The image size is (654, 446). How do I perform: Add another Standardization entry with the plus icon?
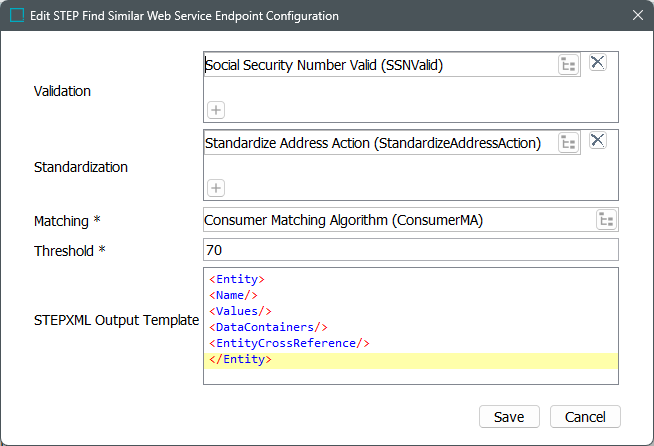tap(216, 187)
